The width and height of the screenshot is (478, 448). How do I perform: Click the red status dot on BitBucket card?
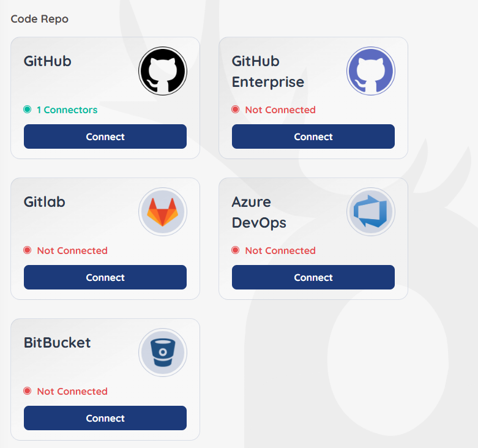coord(27,391)
